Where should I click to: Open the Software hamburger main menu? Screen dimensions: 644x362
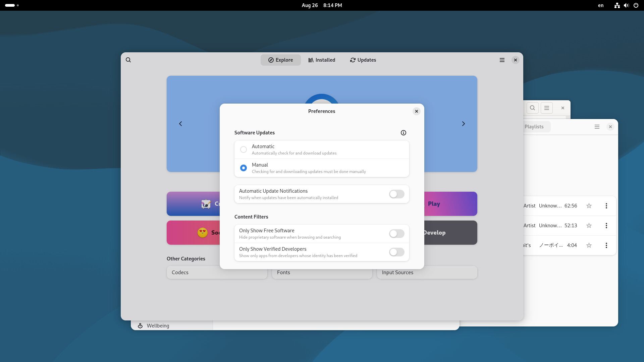tap(502, 60)
